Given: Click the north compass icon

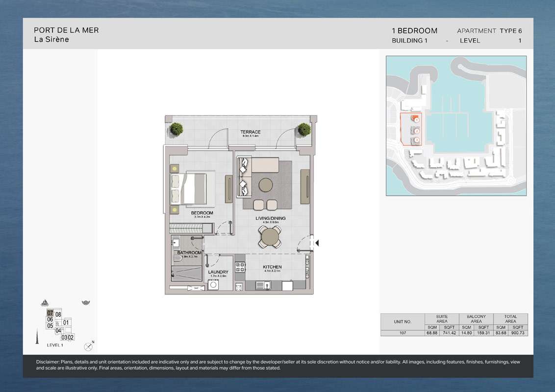Looking at the screenshot, I should point(88,346).
